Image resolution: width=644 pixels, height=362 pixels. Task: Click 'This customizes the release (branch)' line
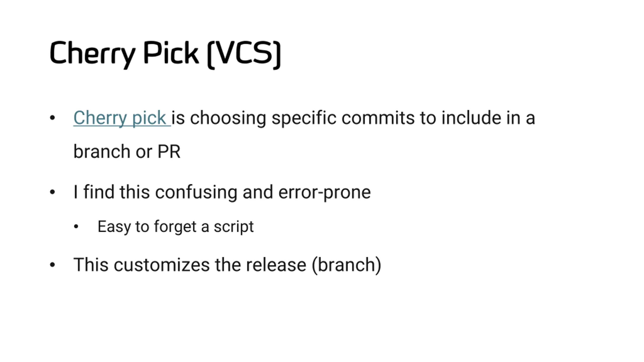(x=227, y=265)
